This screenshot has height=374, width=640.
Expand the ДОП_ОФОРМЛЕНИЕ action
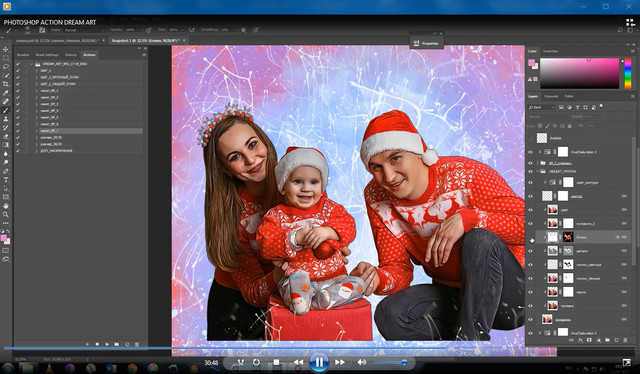(36, 151)
